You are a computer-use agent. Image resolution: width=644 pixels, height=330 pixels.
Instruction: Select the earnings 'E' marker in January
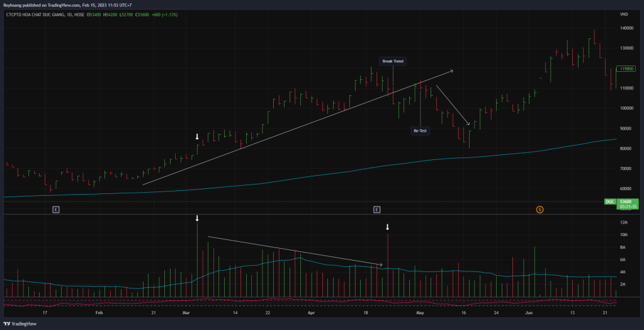(x=56, y=208)
